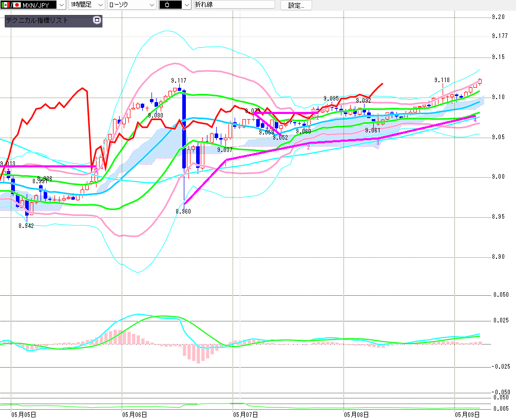The height and width of the screenshot is (420, 516).
Task: Click the 9.10 price axis value
Action: pos(498,97)
